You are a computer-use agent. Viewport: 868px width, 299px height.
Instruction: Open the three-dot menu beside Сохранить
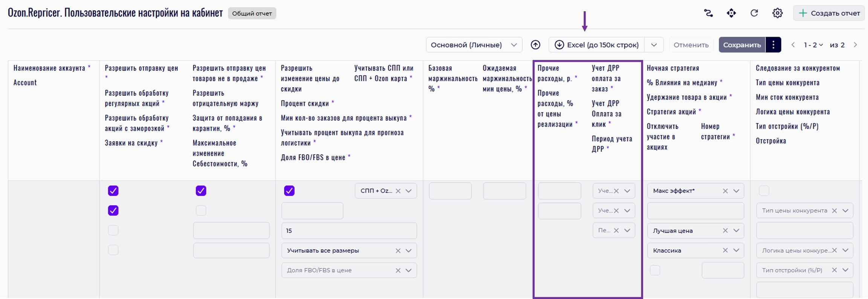tap(773, 45)
